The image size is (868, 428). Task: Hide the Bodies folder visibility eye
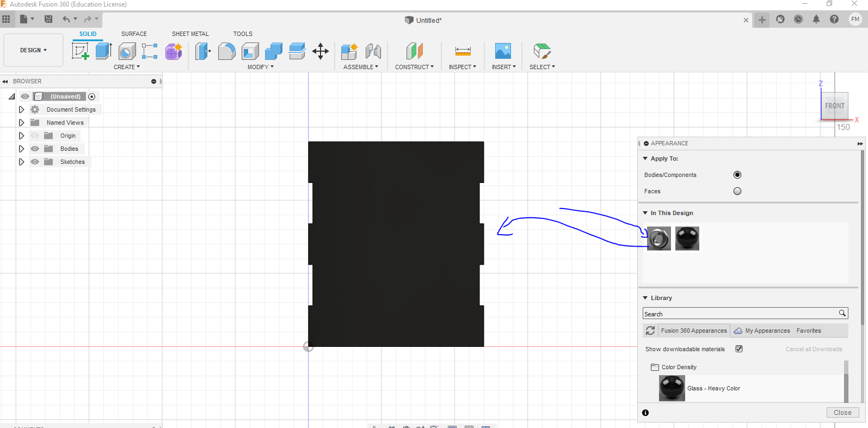pyautogui.click(x=35, y=149)
